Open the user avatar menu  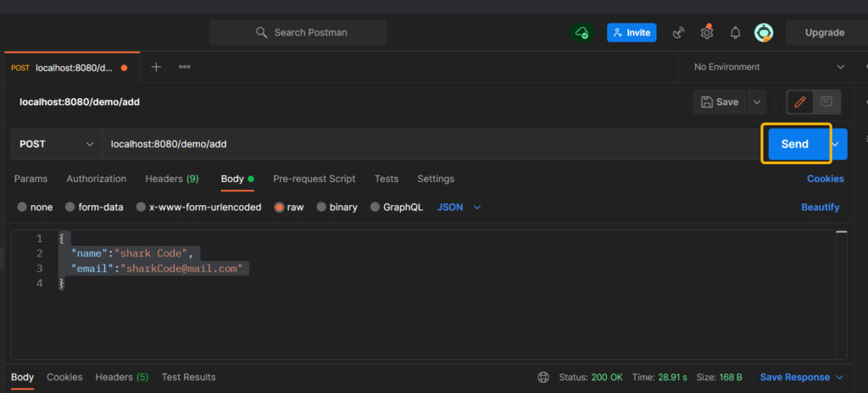click(764, 33)
